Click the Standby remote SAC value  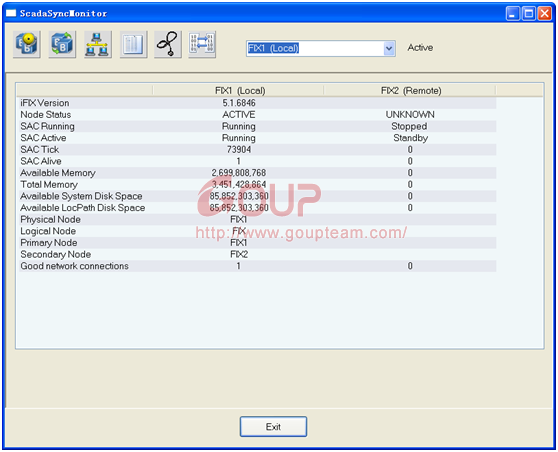pos(410,138)
